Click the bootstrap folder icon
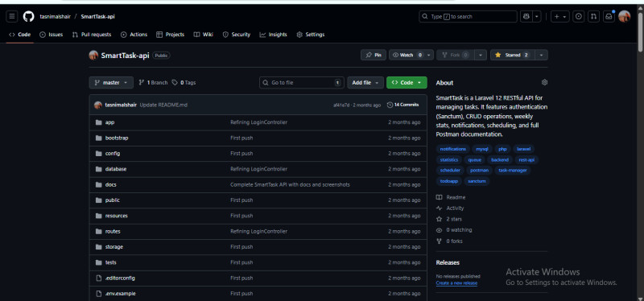 (98, 138)
